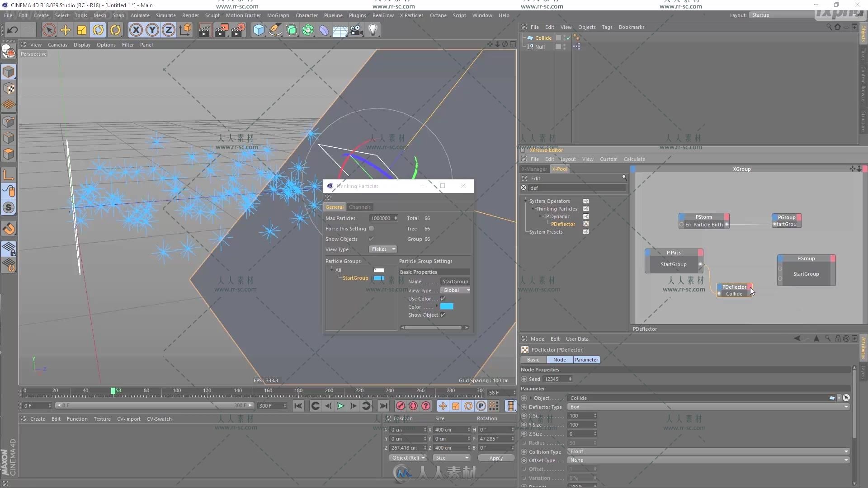This screenshot has height=488, width=868.
Task: Toggle the Y axis lock
Action: [x=152, y=30]
